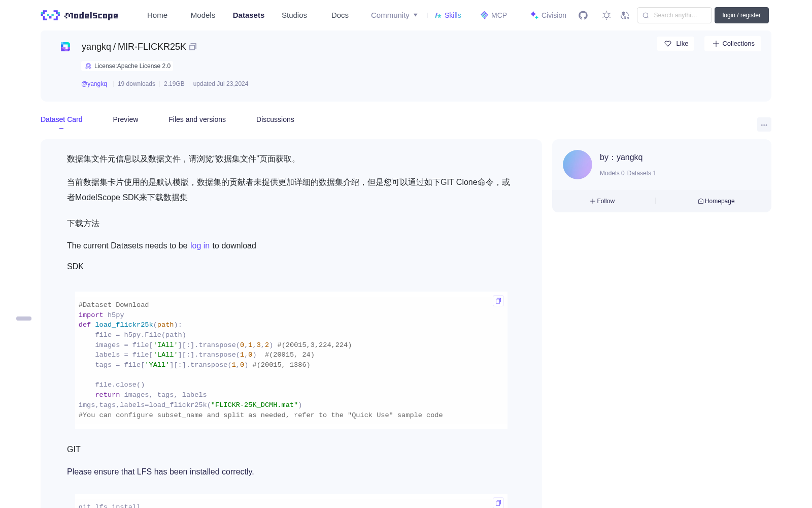The image size is (812, 508).
Task: Open the Datasets navigation item
Action: (249, 15)
